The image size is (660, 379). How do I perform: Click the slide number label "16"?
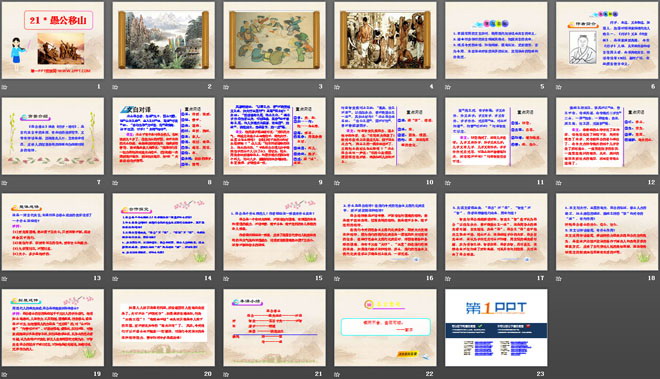coord(429,278)
